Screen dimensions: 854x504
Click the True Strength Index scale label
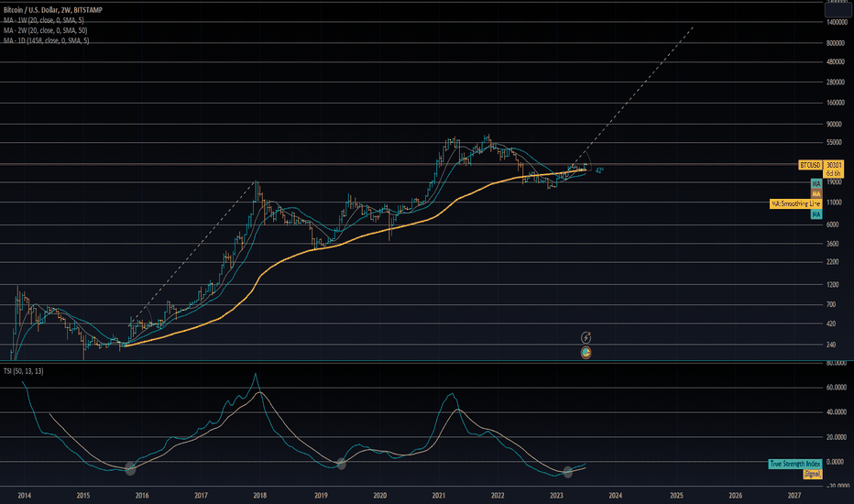[794, 464]
